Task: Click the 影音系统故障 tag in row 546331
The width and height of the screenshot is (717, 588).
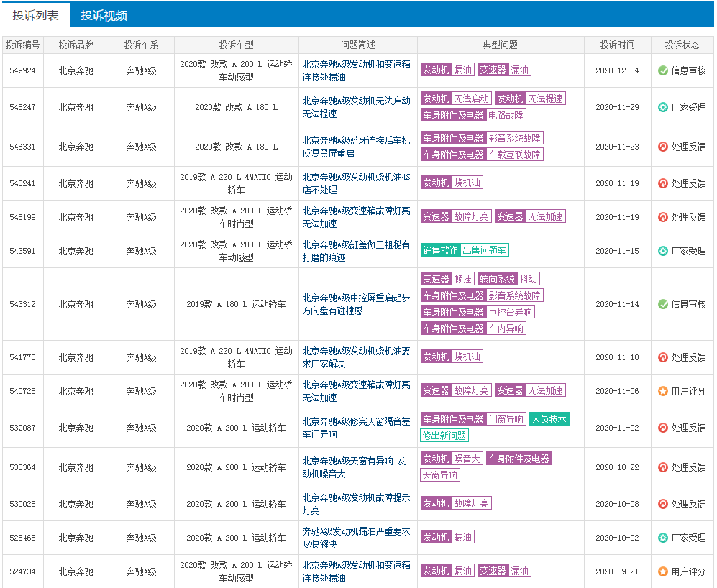Action: coord(482,138)
